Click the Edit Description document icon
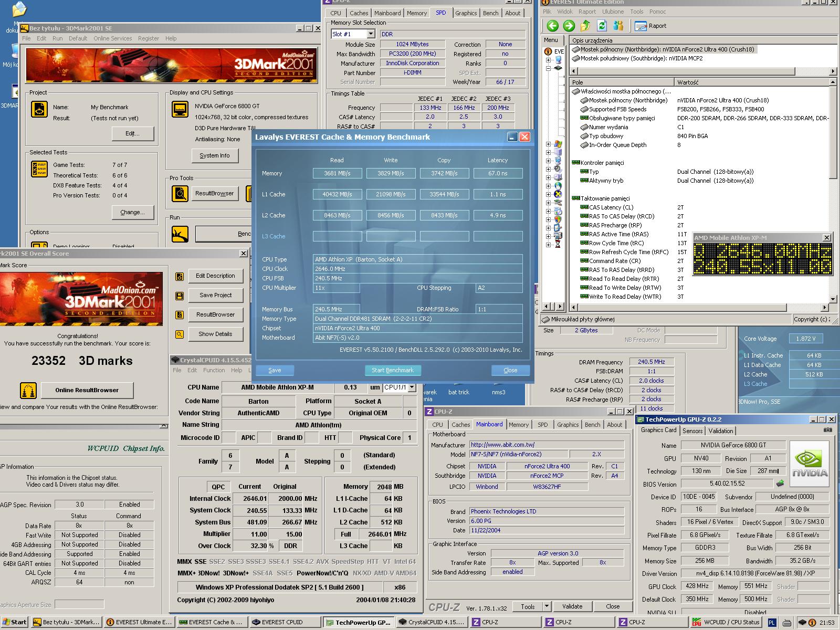This screenshot has height=630, width=840. pyautogui.click(x=180, y=276)
